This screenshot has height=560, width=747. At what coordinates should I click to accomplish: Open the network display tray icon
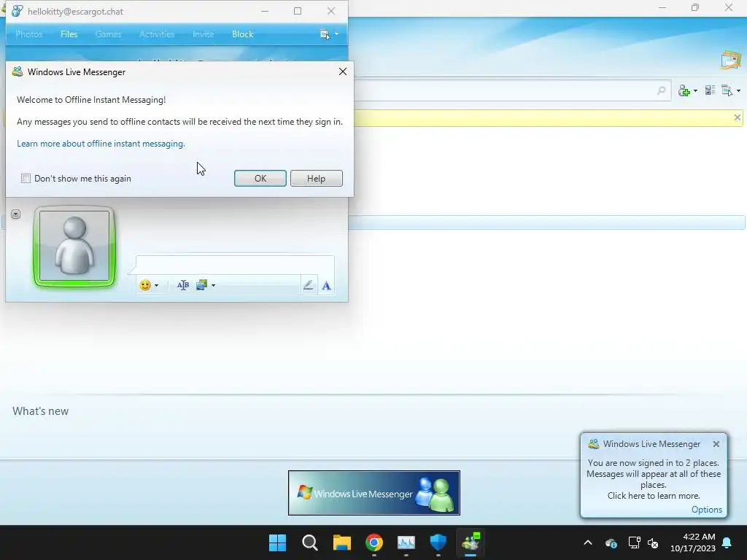click(634, 542)
